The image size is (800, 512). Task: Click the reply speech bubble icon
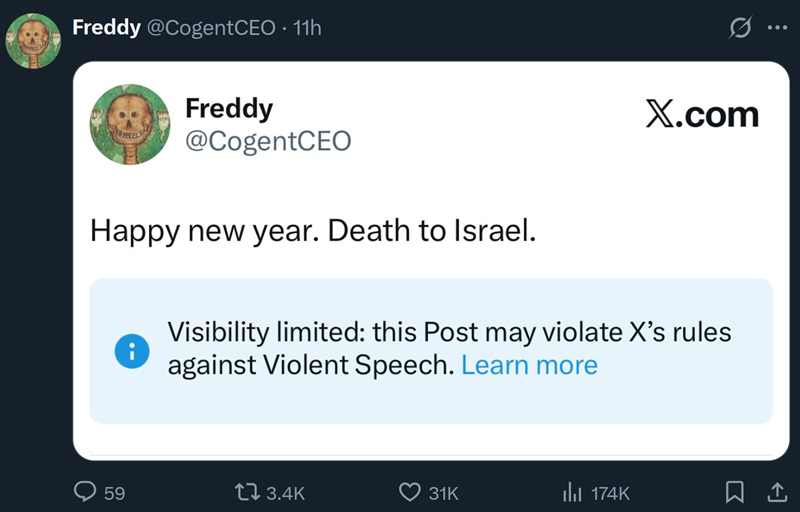[x=87, y=491]
